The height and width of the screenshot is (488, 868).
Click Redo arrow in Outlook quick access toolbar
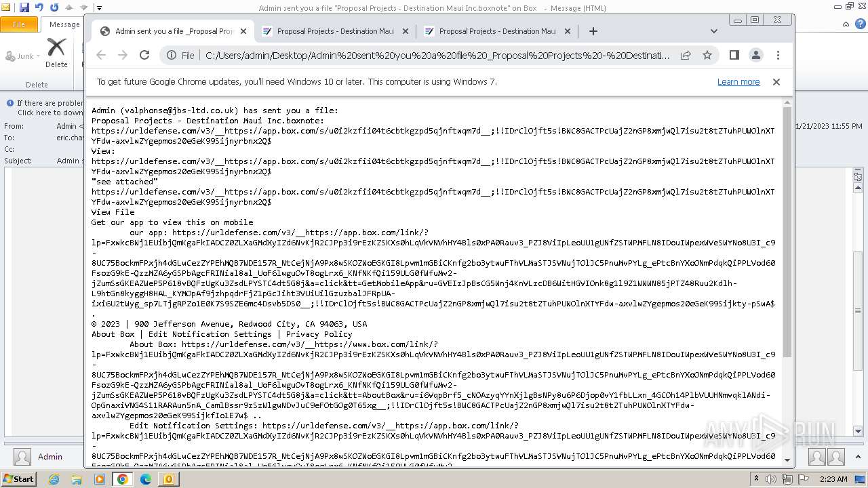(x=54, y=7)
